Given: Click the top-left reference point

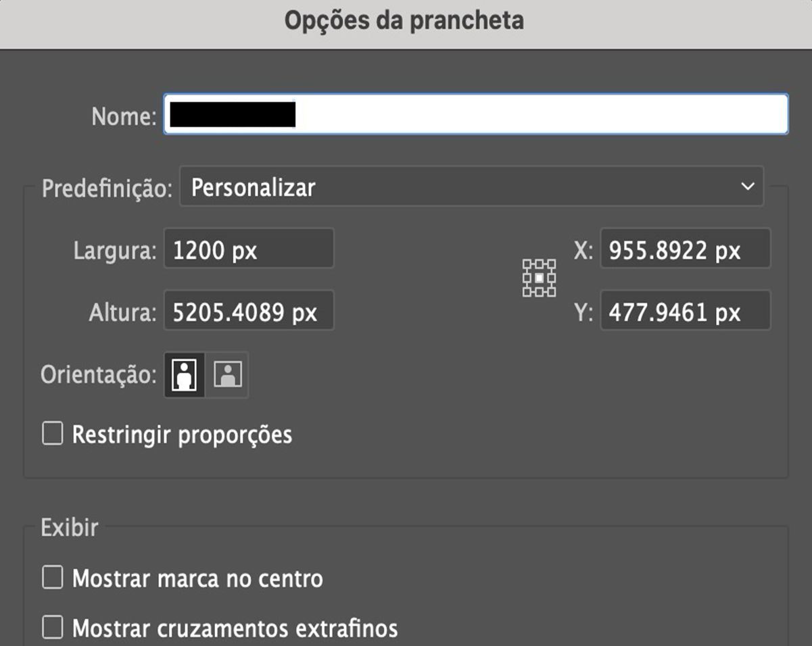Looking at the screenshot, I should tap(526, 264).
